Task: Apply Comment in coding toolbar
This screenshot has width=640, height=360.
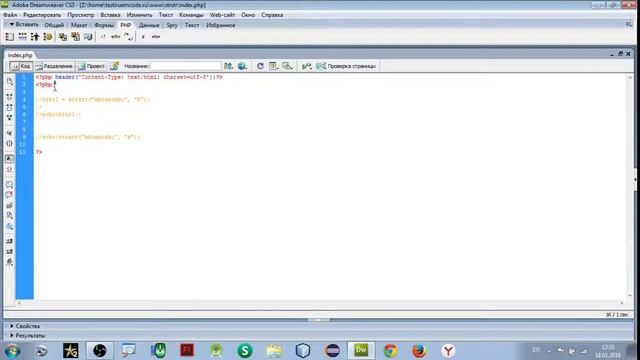Action: [9, 185]
